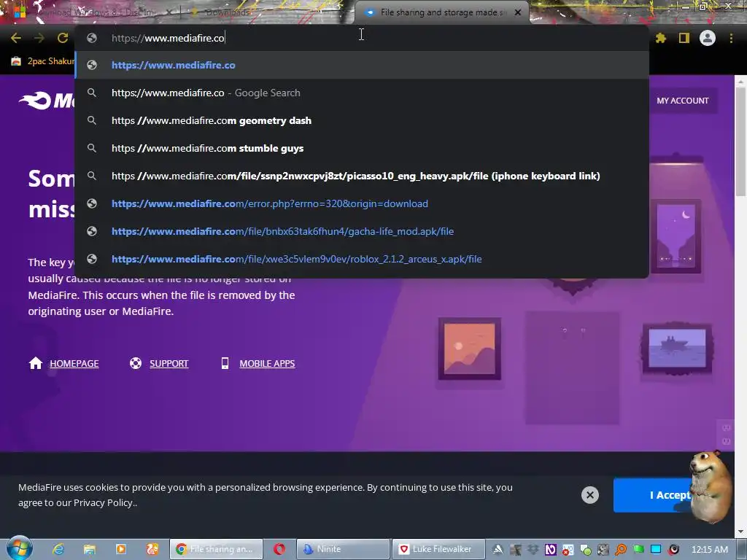The width and height of the screenshot is (747, 560).
Task: Close the File sharing and storage tab
Action: point(518,12)
